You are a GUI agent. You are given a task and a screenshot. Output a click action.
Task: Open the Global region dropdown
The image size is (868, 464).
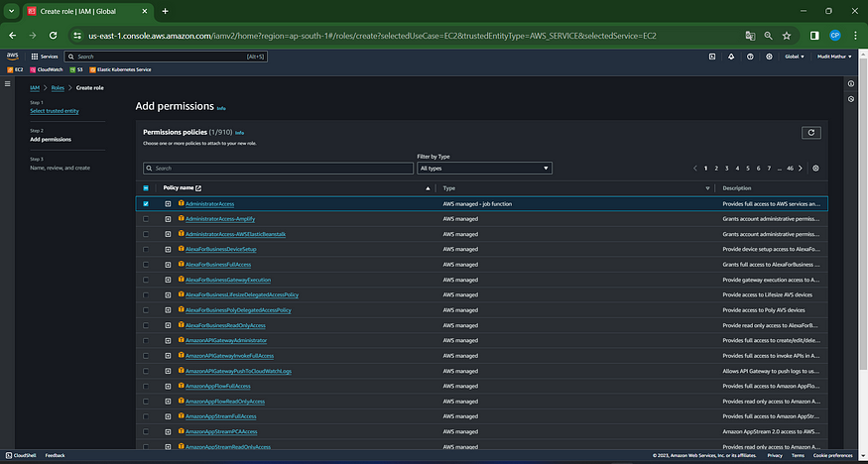[795, 57]
